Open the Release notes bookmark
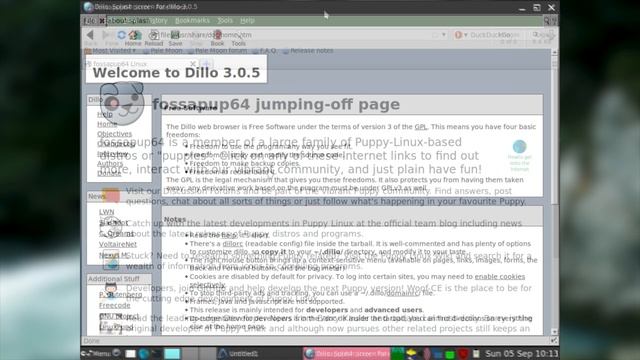Image resolution: width=640 pixels, height=360 pixels. coord(308,51)
